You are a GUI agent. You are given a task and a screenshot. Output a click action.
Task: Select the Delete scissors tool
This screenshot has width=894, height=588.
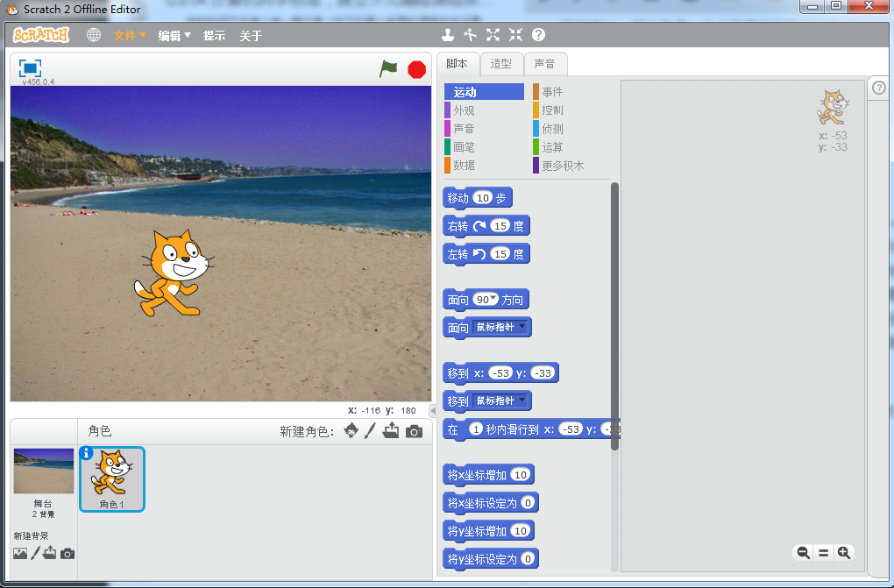tap(470, 35)
